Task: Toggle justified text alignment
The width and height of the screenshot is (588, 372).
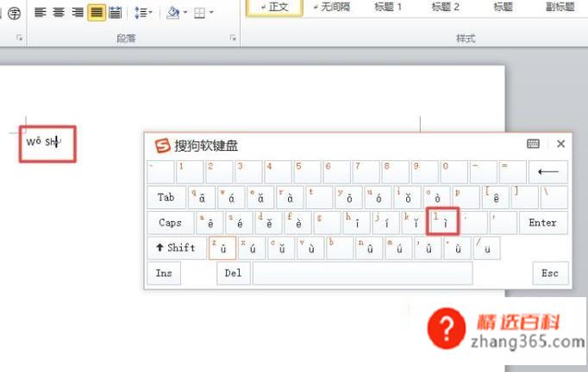Action: pos(97,13)
